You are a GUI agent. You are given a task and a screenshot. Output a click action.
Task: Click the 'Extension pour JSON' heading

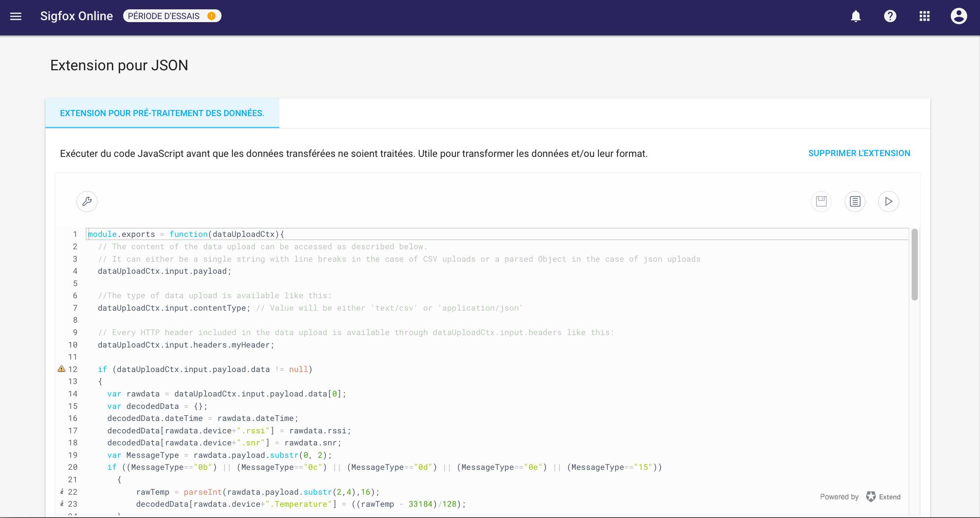coord(119,65)
